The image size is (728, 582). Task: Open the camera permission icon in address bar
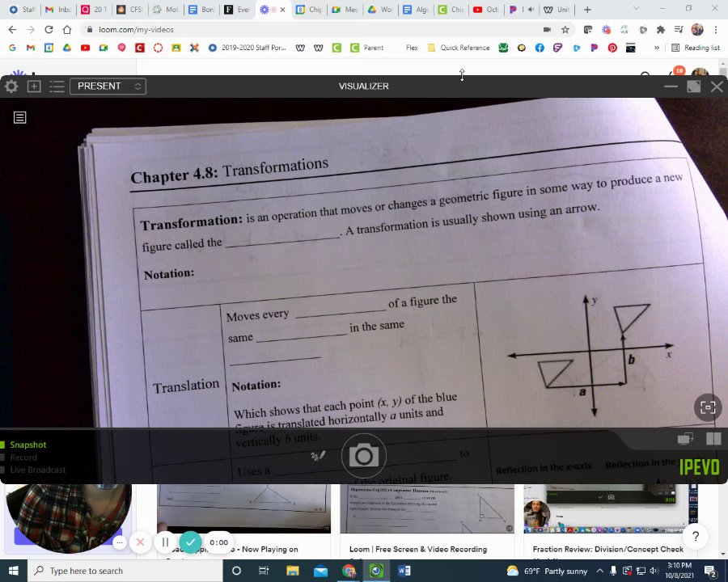pos(547,30)
